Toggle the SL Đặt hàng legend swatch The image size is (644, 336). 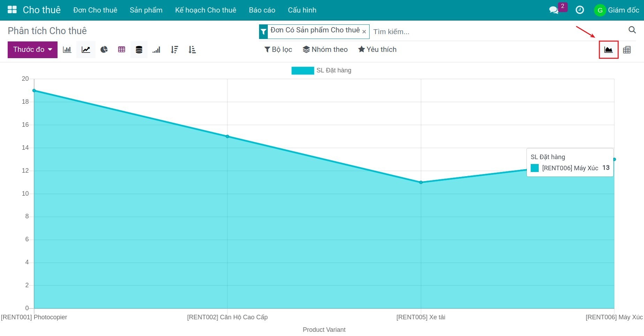303,70
